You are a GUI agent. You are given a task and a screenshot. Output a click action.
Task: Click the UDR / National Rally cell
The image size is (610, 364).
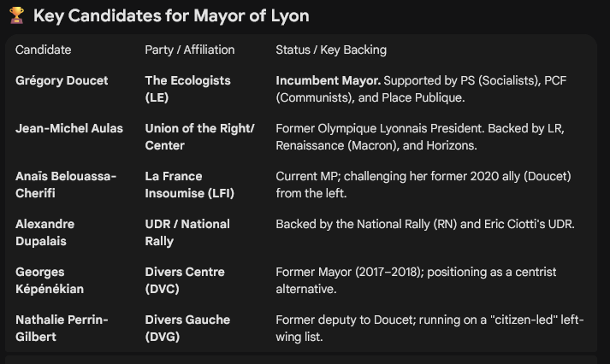point(187,232)
